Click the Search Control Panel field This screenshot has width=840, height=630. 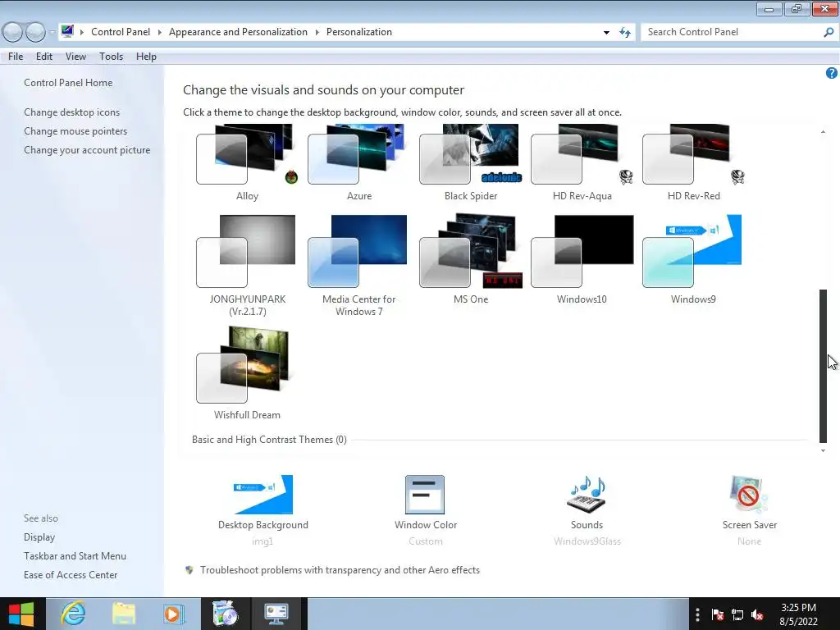(x=732, y=32)
